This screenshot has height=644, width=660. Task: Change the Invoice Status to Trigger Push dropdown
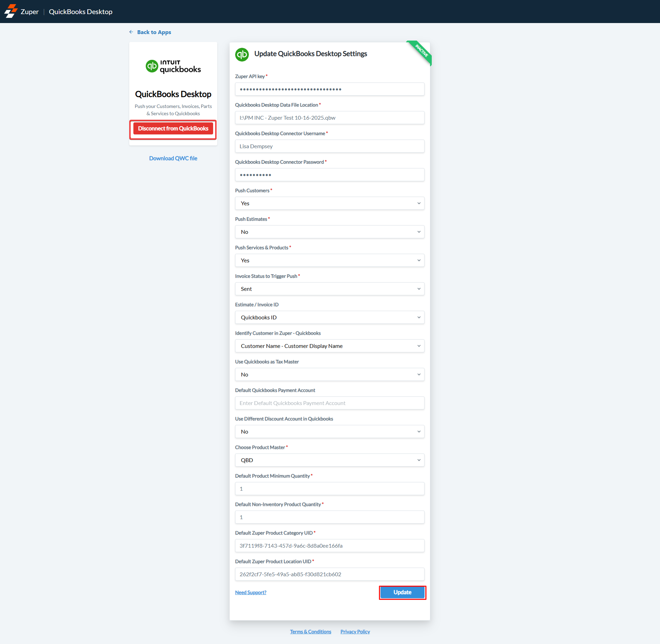(329, 289)
